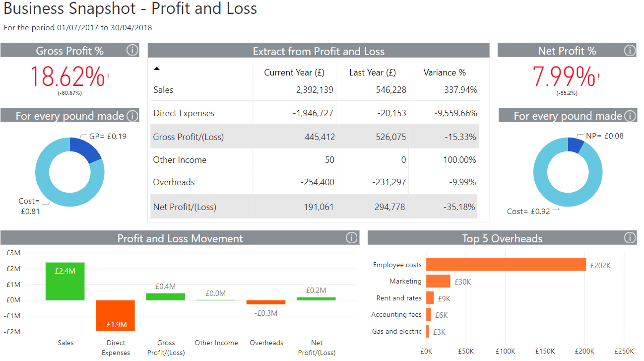The width and height of the screenshot is (644, 361).
Task: Click the (-80.67%) change under gross profit
Action: tap(69, 93)
